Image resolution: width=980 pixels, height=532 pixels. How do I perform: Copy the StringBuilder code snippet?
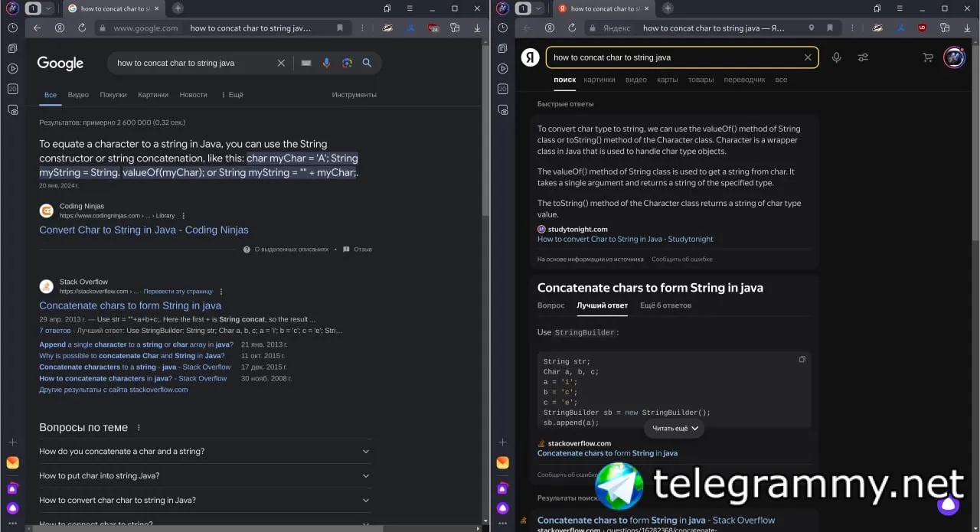tap(802, 360)
